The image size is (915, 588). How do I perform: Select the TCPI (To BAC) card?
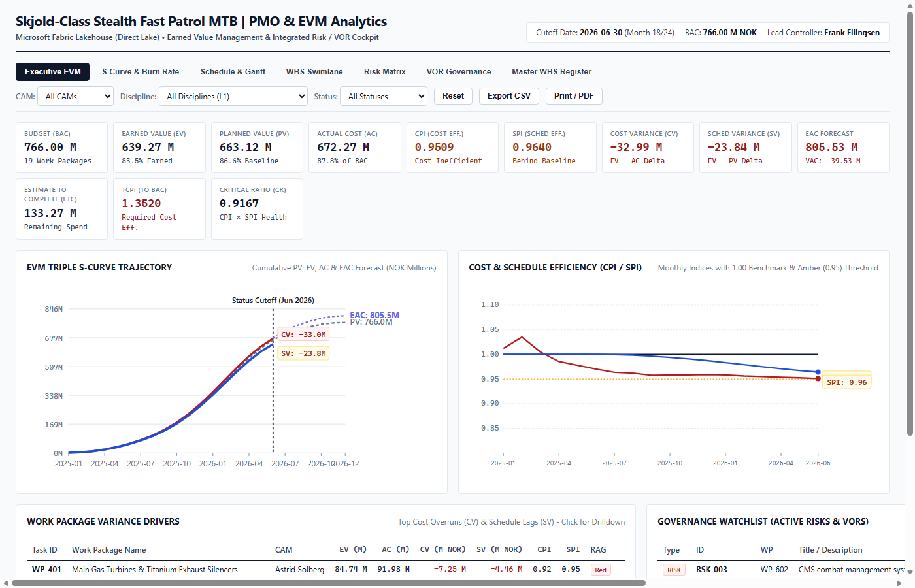coord(159,209)
